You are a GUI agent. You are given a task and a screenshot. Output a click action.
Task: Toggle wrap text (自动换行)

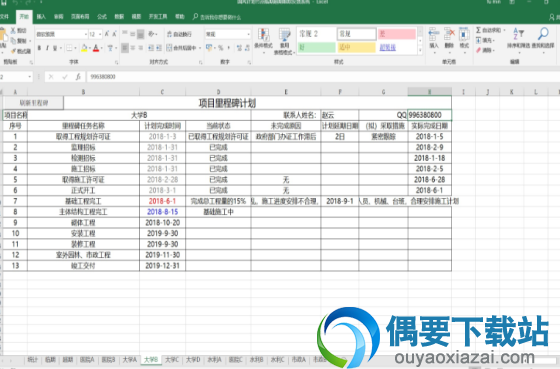click(179, 34)
